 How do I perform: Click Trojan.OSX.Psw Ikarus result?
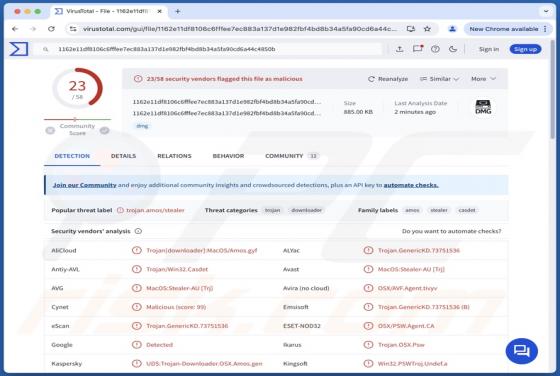pos(401,345)
